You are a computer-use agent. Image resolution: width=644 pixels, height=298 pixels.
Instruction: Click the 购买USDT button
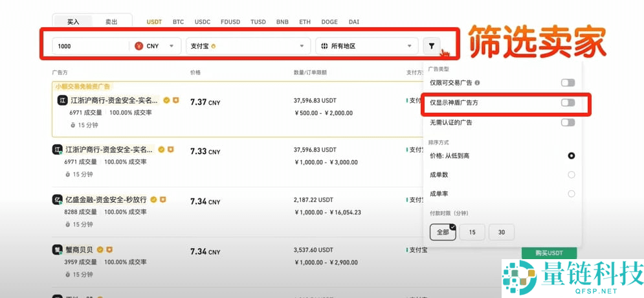point(549,253)
